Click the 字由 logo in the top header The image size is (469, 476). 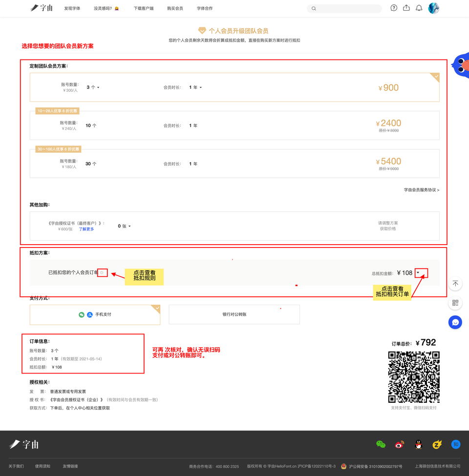(42, 8)
